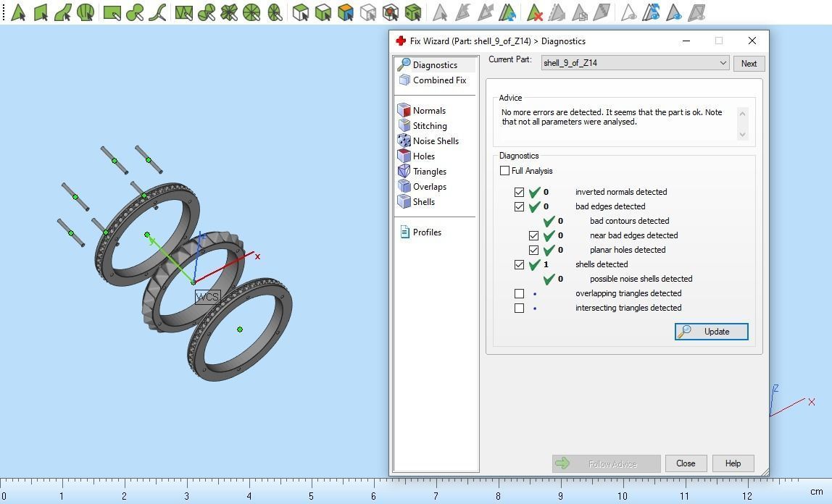This screenshot has width=832, height=504.
Task: Select the segmented double-circle brush tool
Action: (207, 12)
